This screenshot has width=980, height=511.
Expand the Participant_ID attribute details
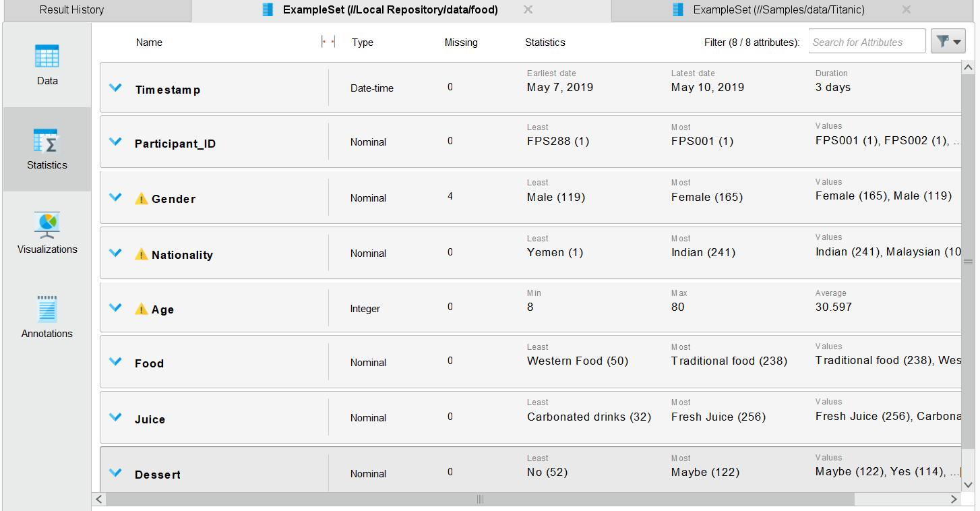click(x=115, y=142)
